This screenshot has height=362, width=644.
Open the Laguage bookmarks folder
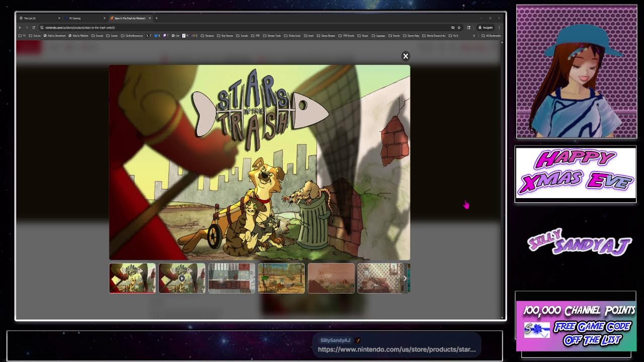[378, 36]
